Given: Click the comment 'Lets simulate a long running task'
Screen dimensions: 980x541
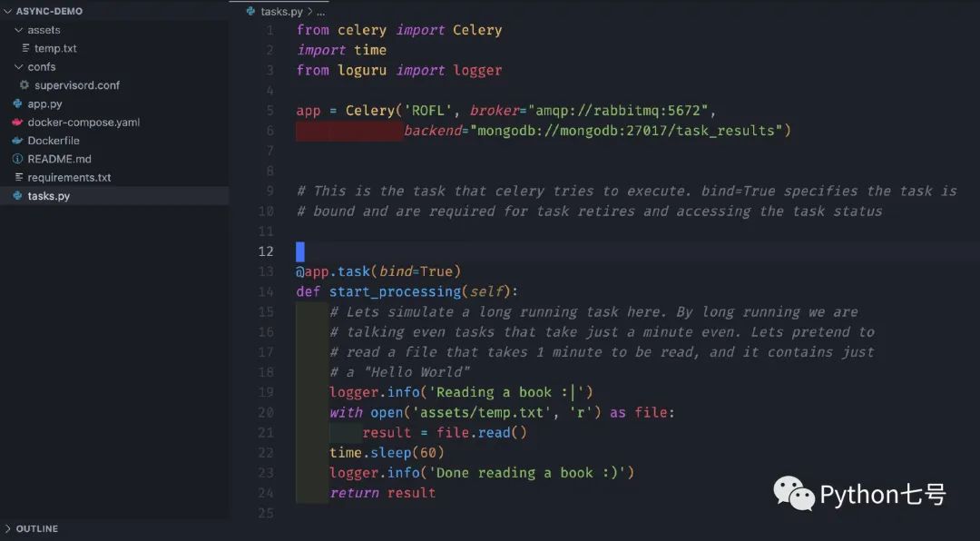Looking at the screenshot, I should click(x=593, y=312).
